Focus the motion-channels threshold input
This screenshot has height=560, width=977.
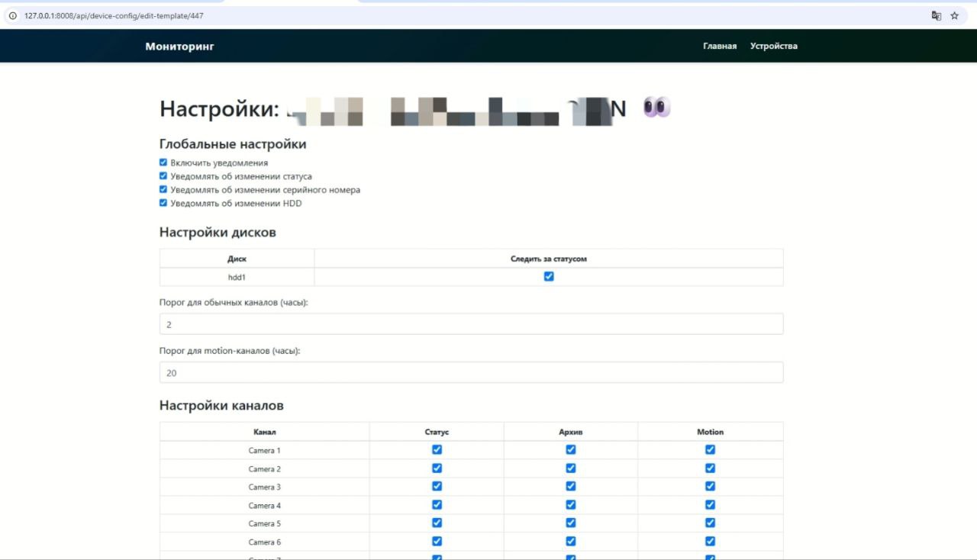tap(471, 373)
